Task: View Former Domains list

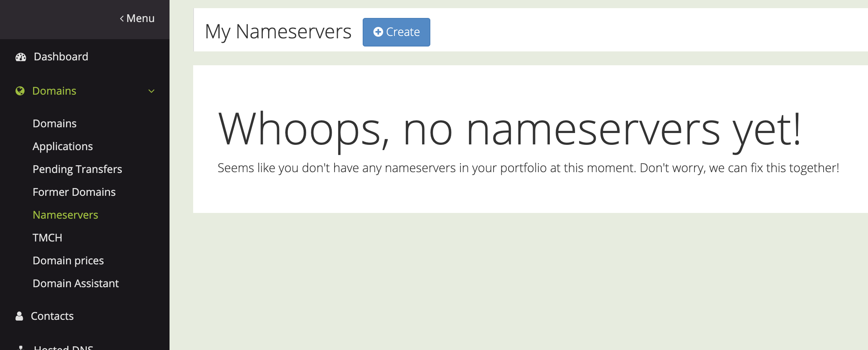Action: click(x=74, y=192)
